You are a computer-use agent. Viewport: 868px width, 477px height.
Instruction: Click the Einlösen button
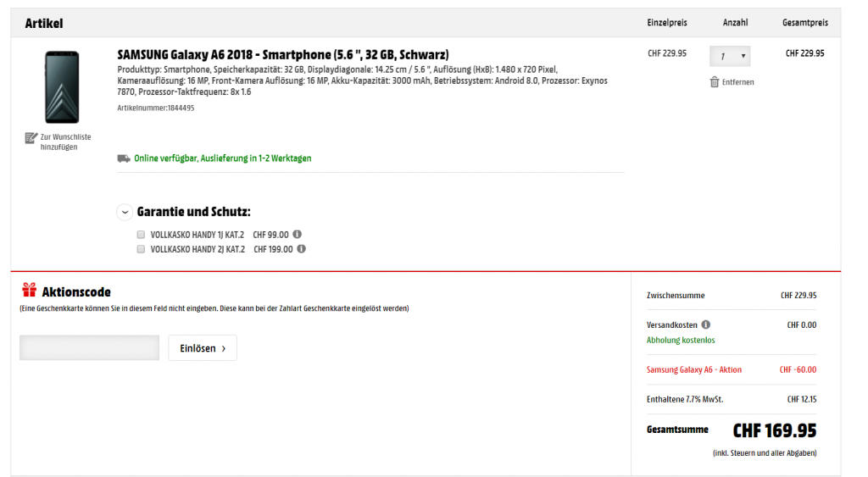click(203, 347)
